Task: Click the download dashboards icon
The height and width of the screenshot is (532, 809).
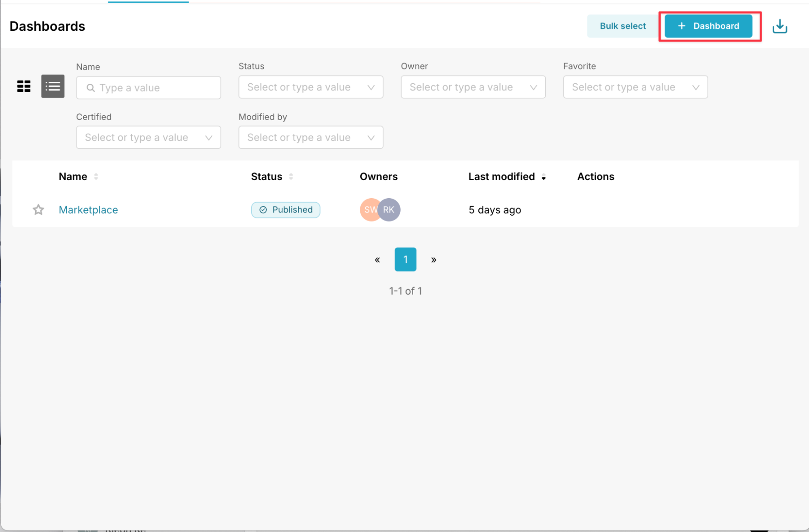Action: click(779, 25)
